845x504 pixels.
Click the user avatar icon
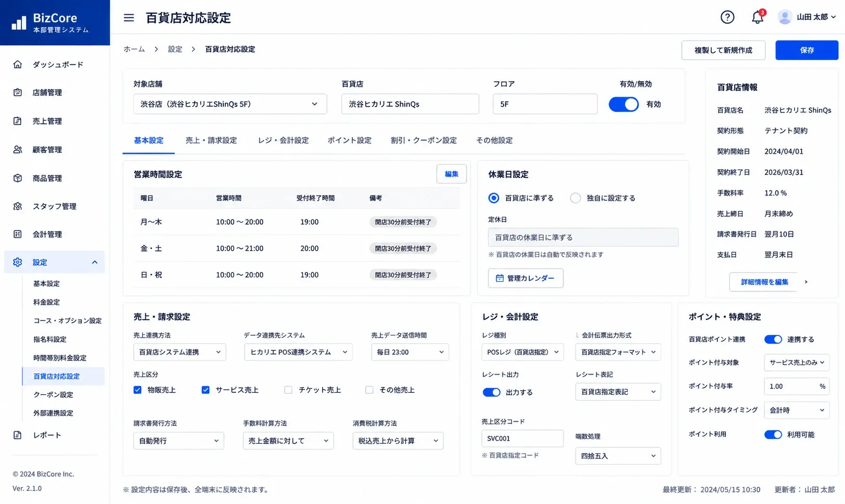click(785, 17)
